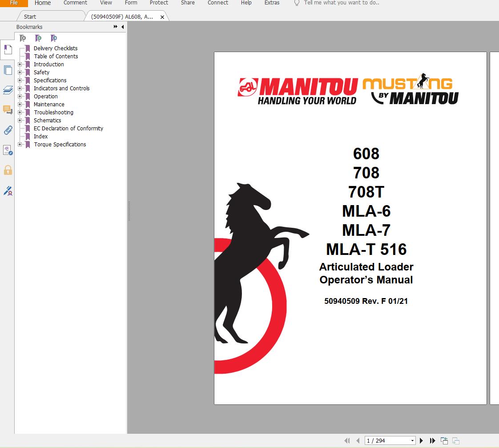Open the Security lock panel icon

click(x=8, y=170)
